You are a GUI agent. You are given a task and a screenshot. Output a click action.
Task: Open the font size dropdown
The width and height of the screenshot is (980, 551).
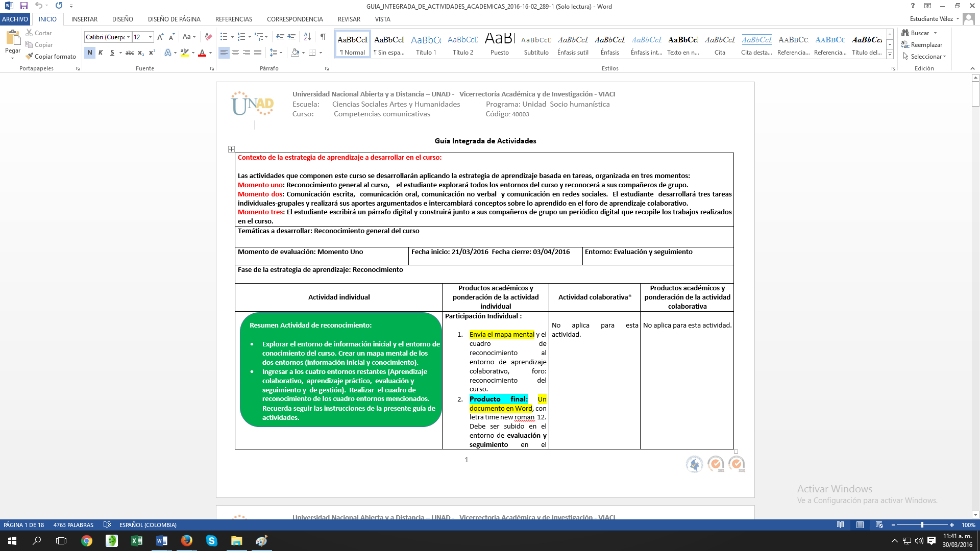pyautogui.click(x=150, y=37)
